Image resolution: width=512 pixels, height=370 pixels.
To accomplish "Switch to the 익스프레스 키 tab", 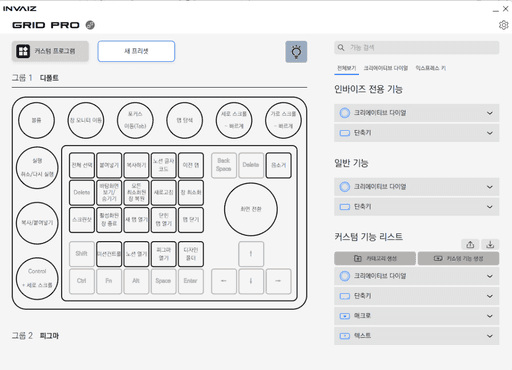I will [430, 68].
